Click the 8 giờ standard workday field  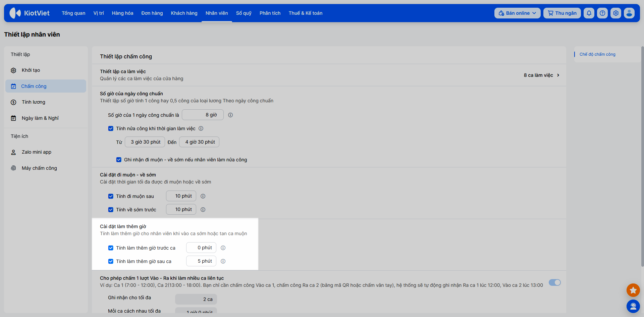pyautogui.click(x=203, y=115)
